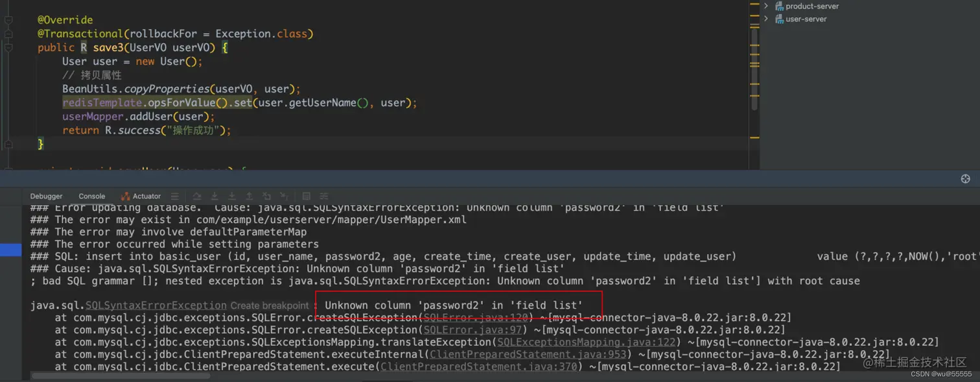The height and width of the screenshot is (382, 980).
Task: Expand the user-server tree node
Action: pos(766,19)
